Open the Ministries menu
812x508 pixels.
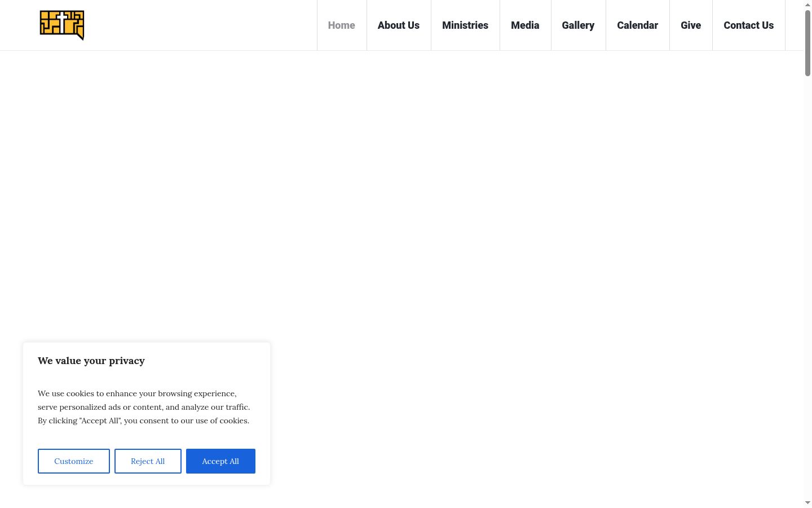pyautogui.click(x=465, y=25)
